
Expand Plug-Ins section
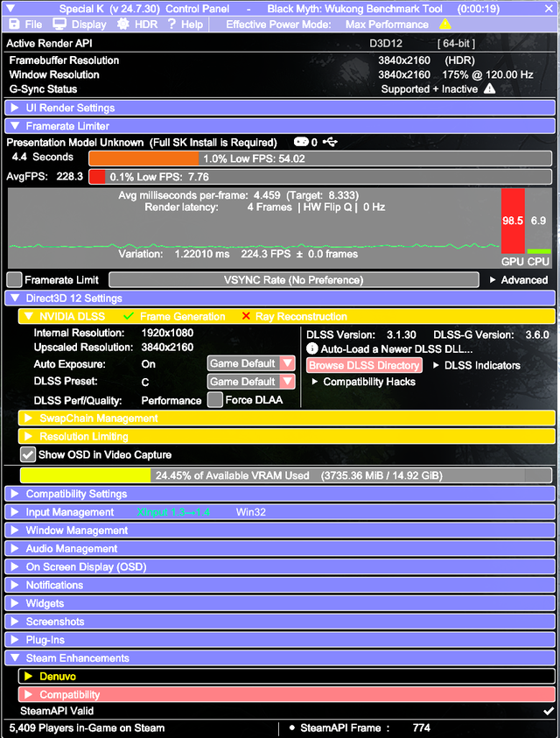pyautogui.click(x=280, y=640)
